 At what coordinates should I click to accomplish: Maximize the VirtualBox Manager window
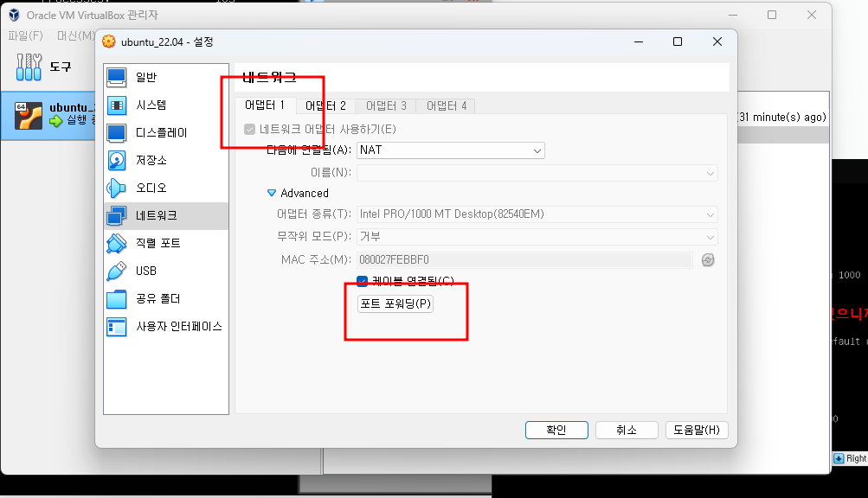click(x=772, y=15)
